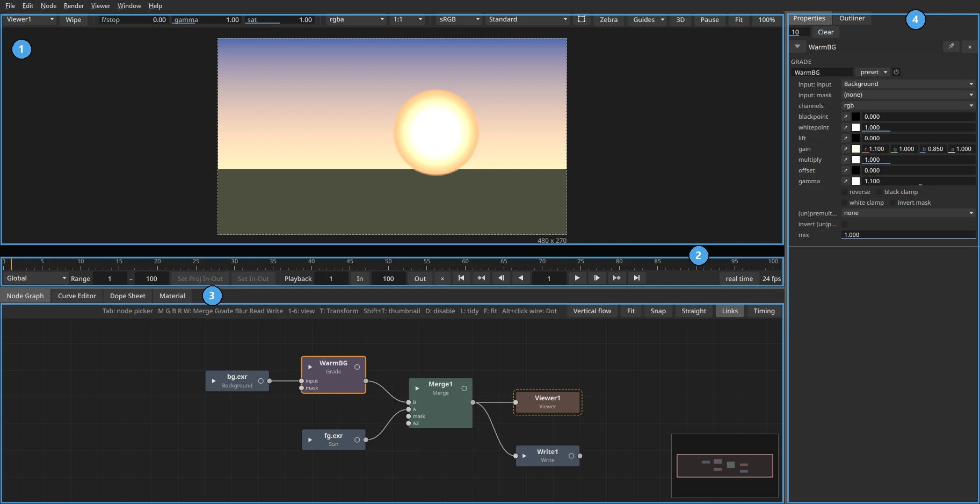Click the Clear properties button
The image size is (980, 504).
825,32
